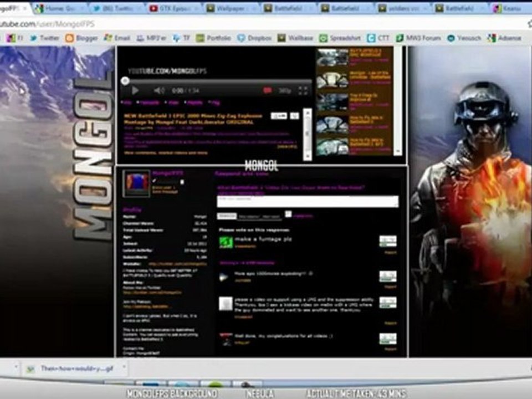Screen dimensions: 532x399
Task: Open the Adsense bookmark
Action: 504,38
